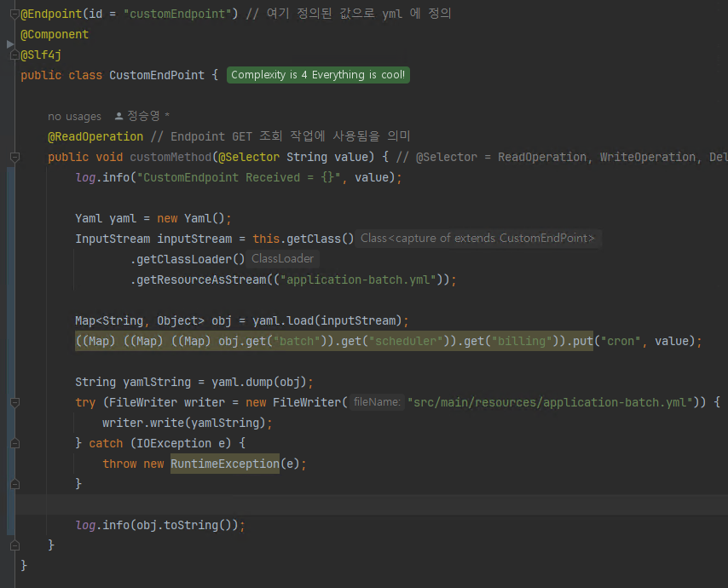Fold the try block at the FileWriter line

14,402
